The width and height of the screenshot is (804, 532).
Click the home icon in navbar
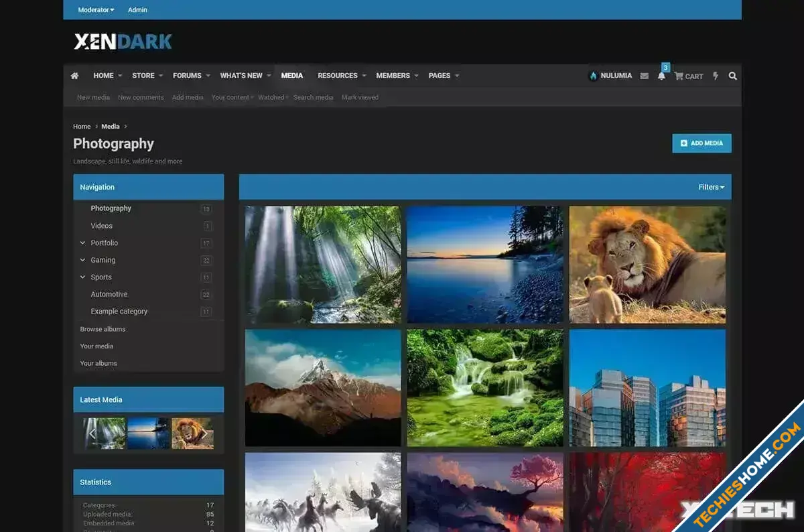coord(75,76)
